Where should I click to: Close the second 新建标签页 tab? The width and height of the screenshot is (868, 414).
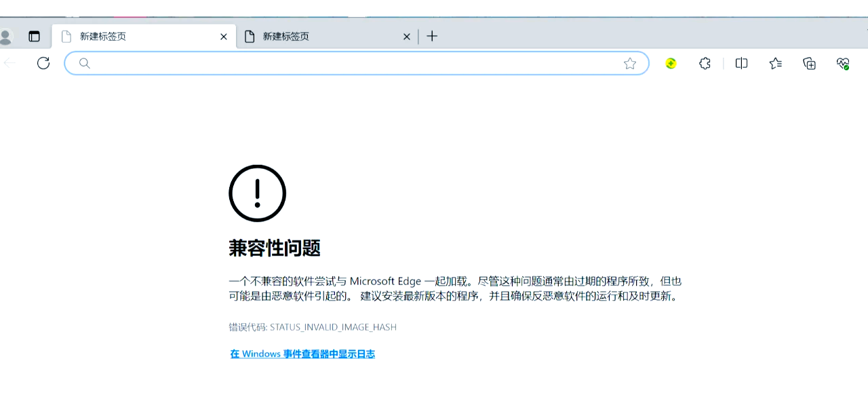click(x=407, y=37)
